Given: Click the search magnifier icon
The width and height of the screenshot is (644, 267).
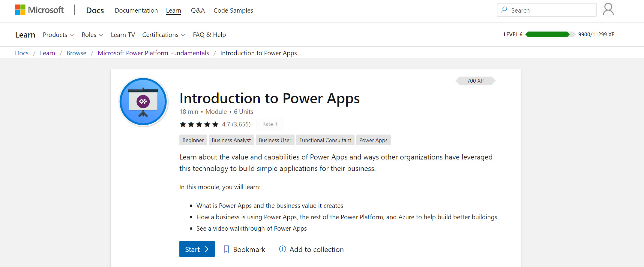Looking at the screenshot, I should pyautogui.click(x=504, y=10).
